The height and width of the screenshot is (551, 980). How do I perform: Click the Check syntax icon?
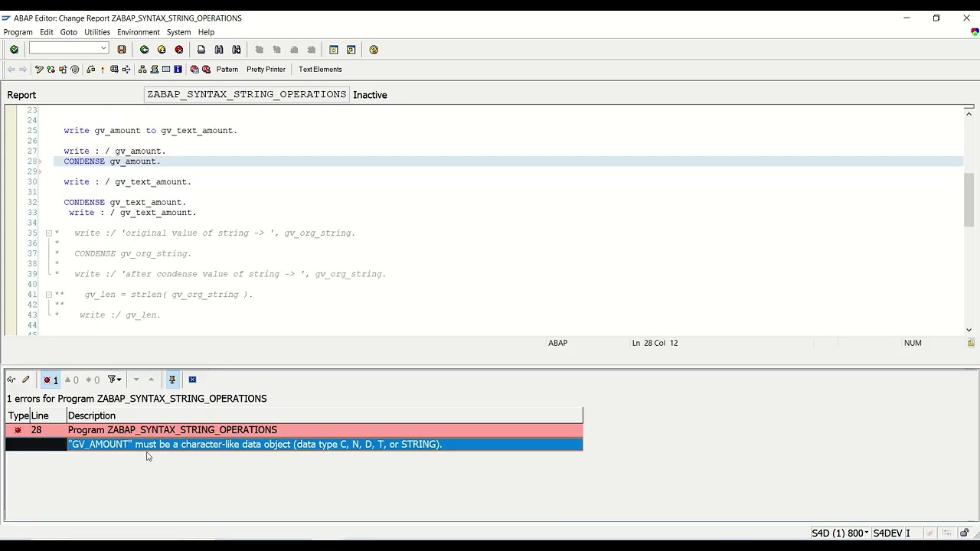[x=90, y=70]
